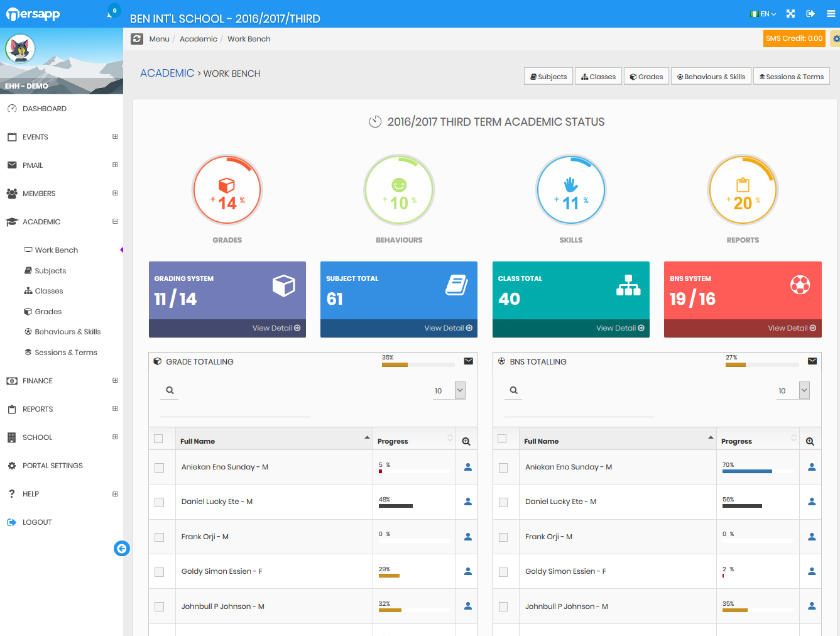The height and width of the screenshot is (636, 840).
Task: Collapse sidebar with the blue arrow circle
Action: (x=121, y=549)
